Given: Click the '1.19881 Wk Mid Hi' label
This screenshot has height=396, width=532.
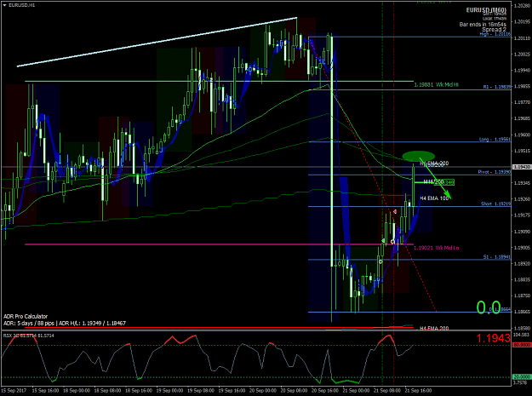Looking at the screenshot, I should [436, 85].
